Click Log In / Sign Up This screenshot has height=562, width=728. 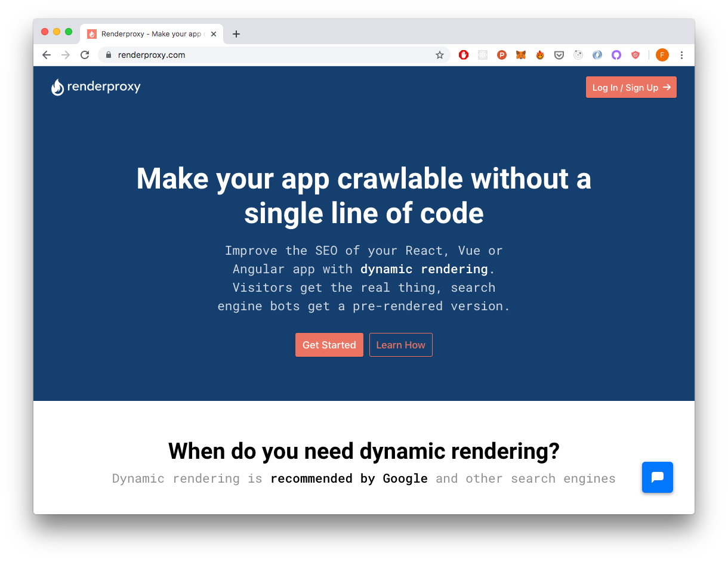631,87
